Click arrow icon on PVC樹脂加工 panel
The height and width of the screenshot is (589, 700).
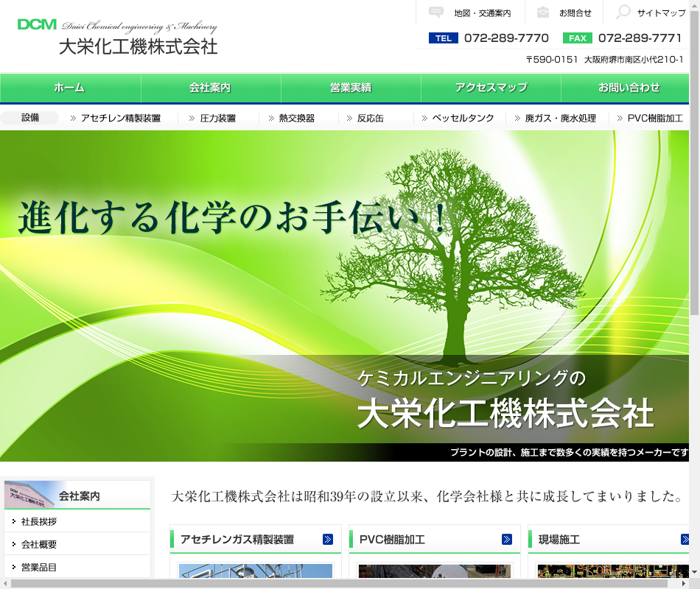(x=507, y=540)
